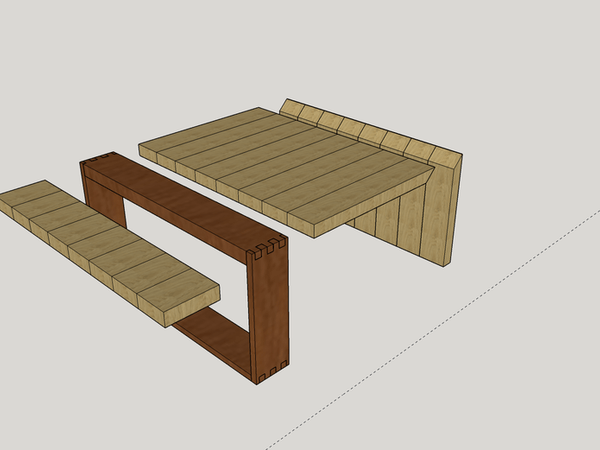
Task: Click the dovetail joint at frame's lower-right corner
Action: point(270,374)
